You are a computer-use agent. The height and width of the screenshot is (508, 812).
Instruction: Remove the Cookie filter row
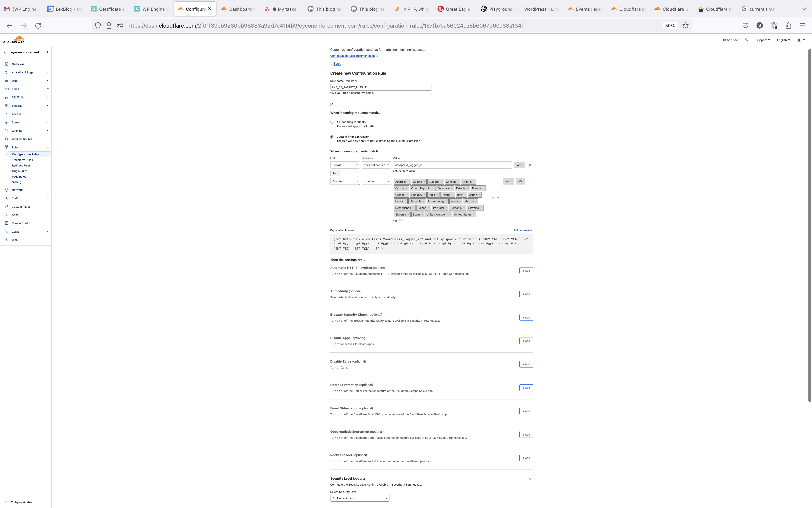pyautogui.click(x=530, y=165)
